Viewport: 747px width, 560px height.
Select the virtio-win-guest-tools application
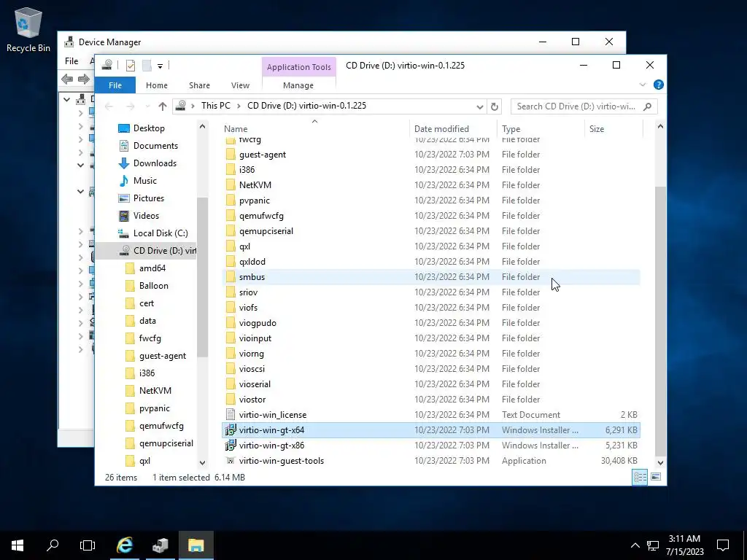tap(281, 461)
